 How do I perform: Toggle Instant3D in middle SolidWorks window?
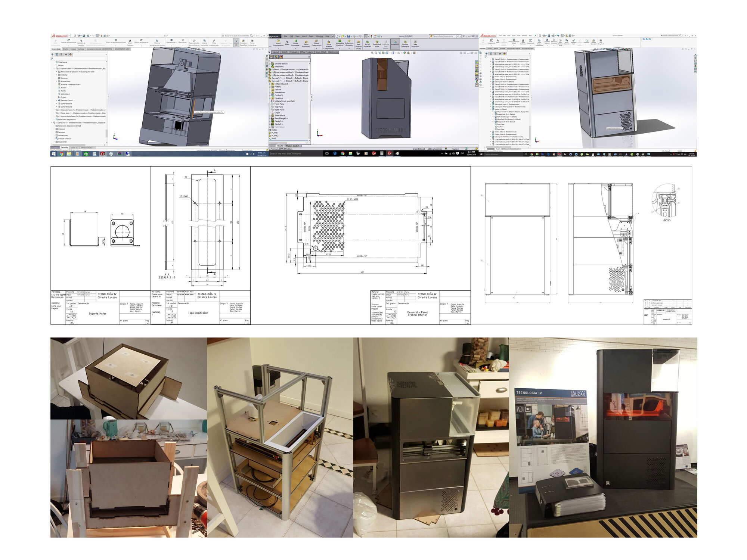point(395,44)
